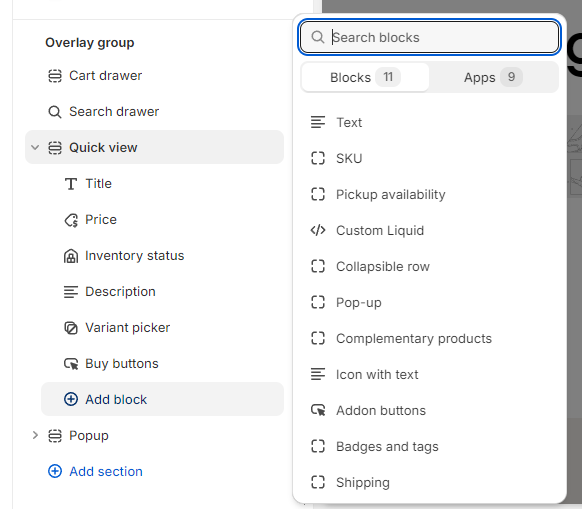Add the Complementary products block
Viewport: 582px width, 509px height.
(429, 338)
